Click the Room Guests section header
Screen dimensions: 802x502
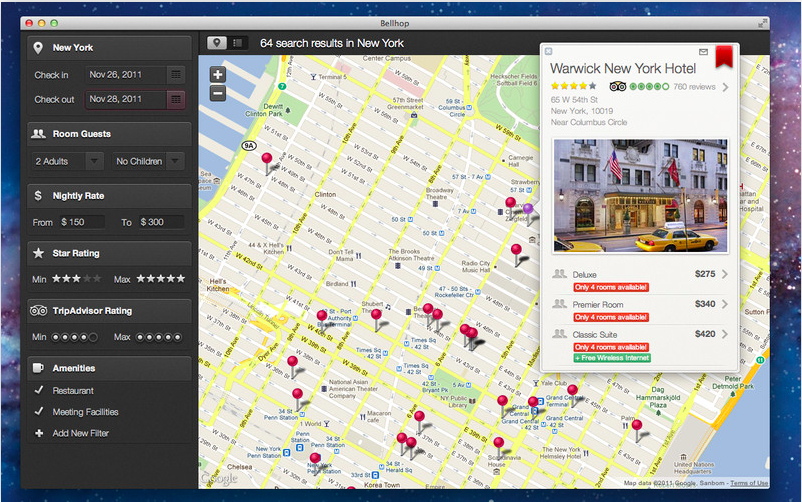coord(109,134)
